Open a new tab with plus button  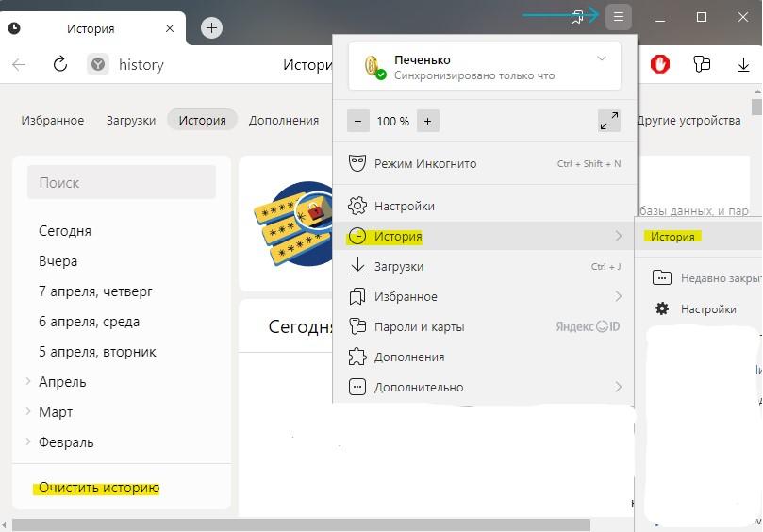point(211,27)
